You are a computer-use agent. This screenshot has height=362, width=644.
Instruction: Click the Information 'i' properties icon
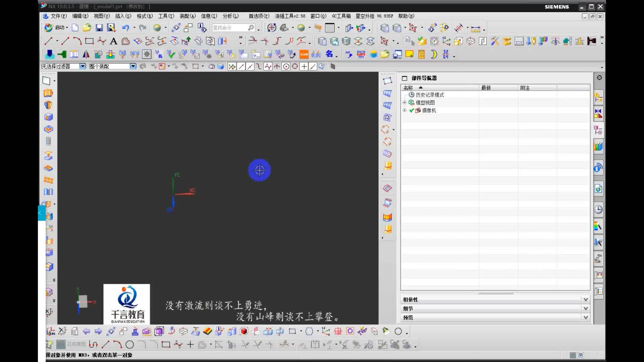coord(202,28)
